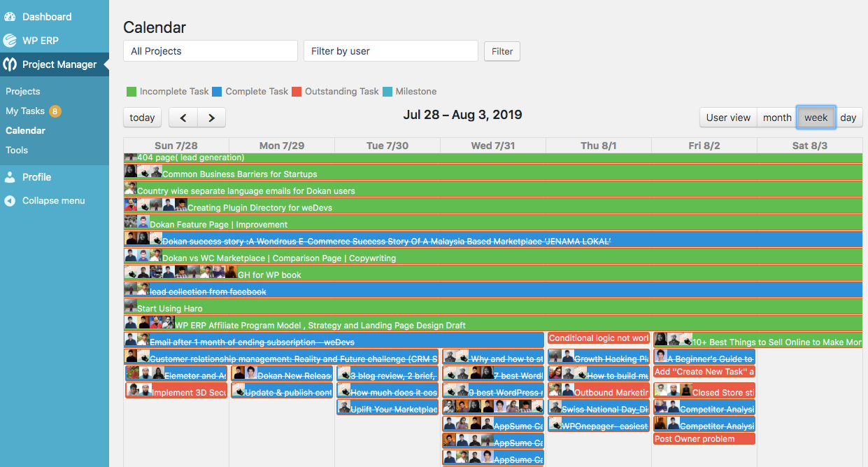
Task: Open the Start Using Haro task bar
Action: pyautogui.click(x=210, y=308)
